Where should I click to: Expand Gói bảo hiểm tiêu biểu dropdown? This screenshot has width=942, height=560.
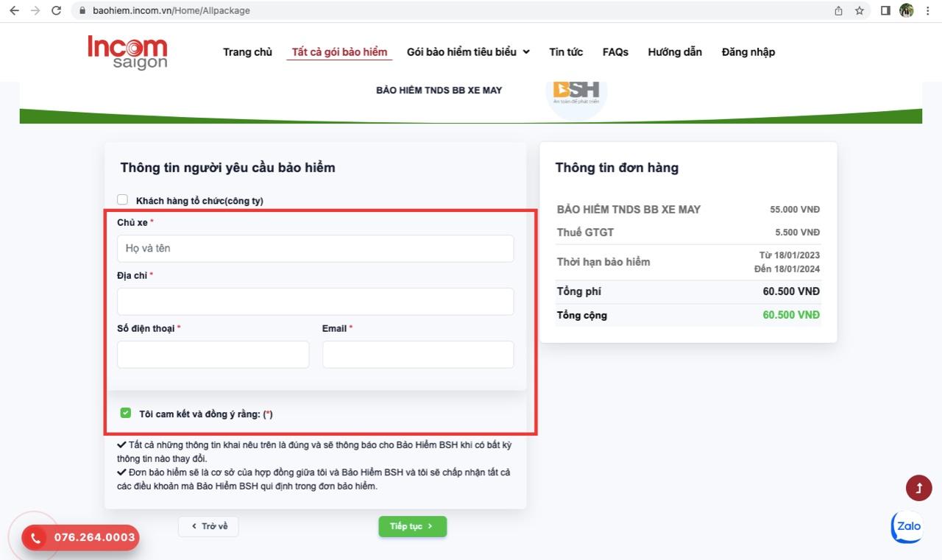coord(468,52)
